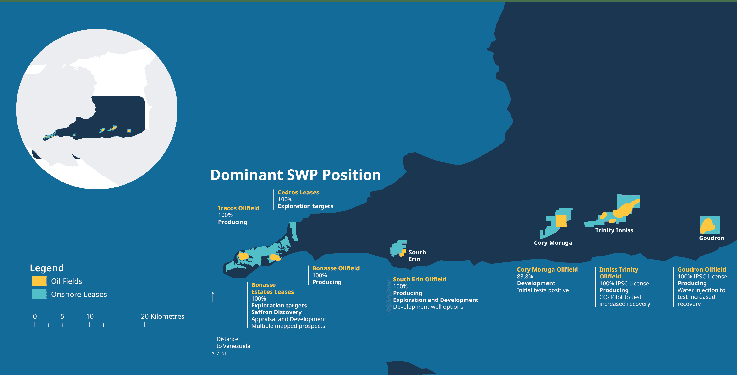Image resolution: width=737 pixels, height=375 pixels.
Task: Click the eastern yellow oilfield on southwest peninsula
Action: tap(275, 257)
